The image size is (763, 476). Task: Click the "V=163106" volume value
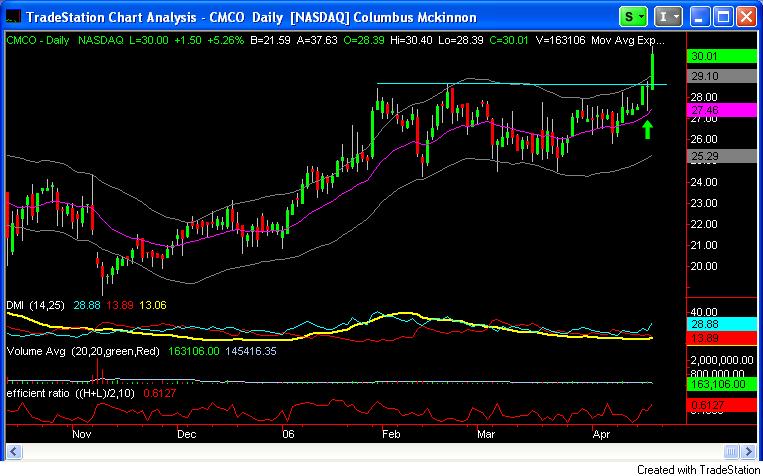click(560, 40)
